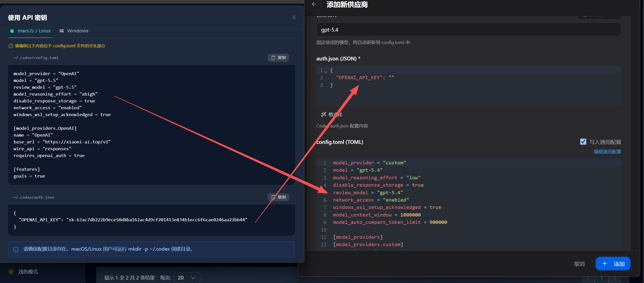644x283 pixels.
Task: Click 取消 to cancel adding provider
Action: [579, 264]
